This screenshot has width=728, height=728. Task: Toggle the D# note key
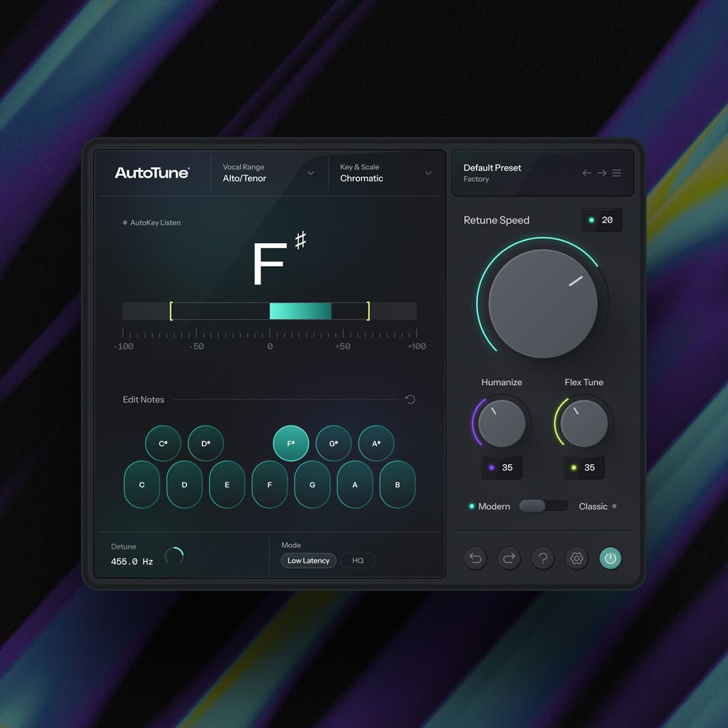pyautogui.click(x=206, y=443)
